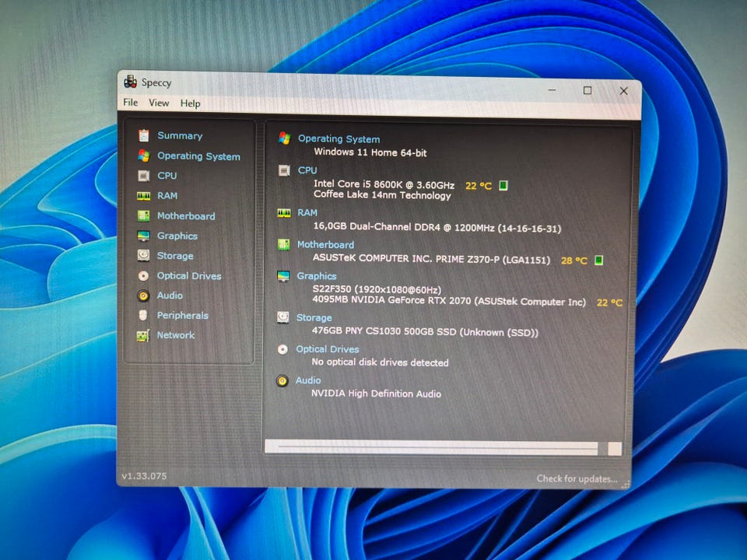The height and width of the screenshot is (560, 747).
Task: Select Audio in the sidebar
Action: [170, 296]
